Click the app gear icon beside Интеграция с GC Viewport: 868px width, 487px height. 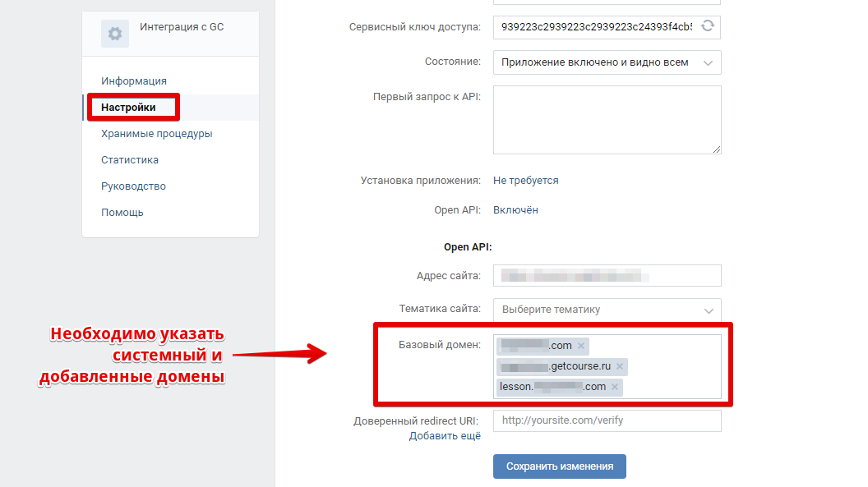[x=114, y=34]
